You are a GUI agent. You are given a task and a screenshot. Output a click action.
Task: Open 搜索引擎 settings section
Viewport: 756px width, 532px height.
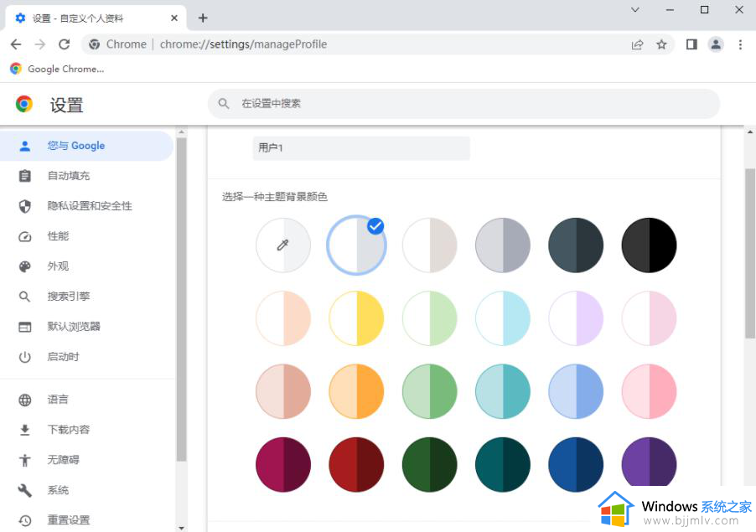pyautogui.click(x=87, y=297)
